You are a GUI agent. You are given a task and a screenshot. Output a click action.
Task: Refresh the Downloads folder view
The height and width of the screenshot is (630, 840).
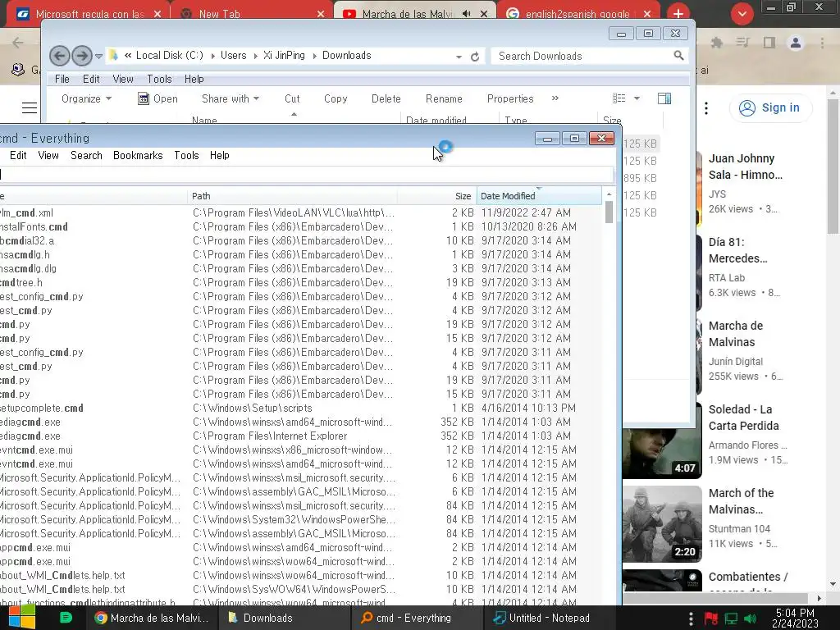click(x=475, y=57)
